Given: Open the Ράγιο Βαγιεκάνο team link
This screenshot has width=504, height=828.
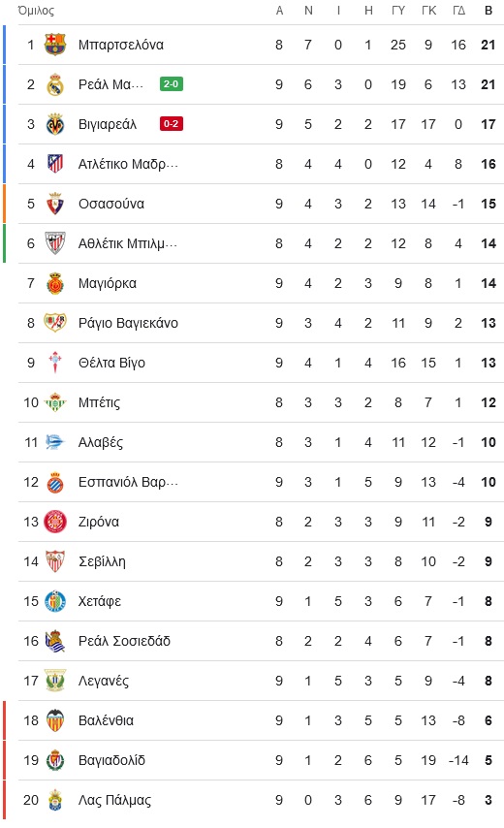Looking at the screenshot, I should (x=128, y=323).
